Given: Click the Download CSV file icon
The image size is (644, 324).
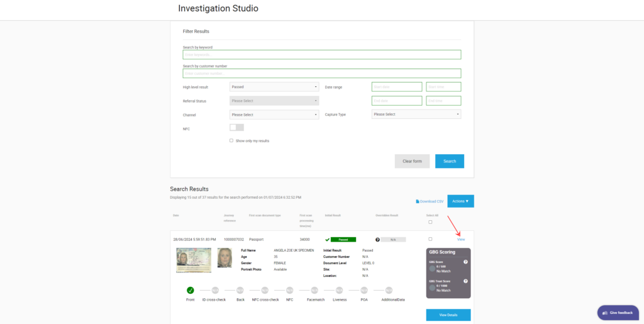Looking at the screenshot, I should point(418,201).
